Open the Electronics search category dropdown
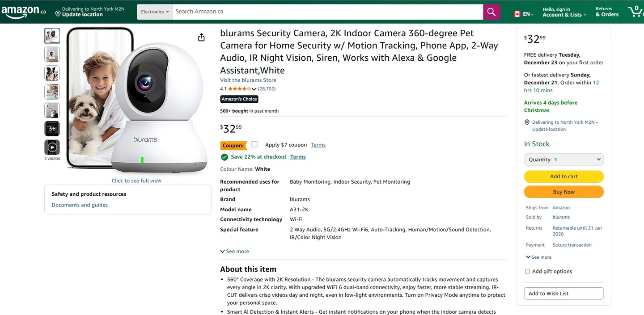 (155, 12)
